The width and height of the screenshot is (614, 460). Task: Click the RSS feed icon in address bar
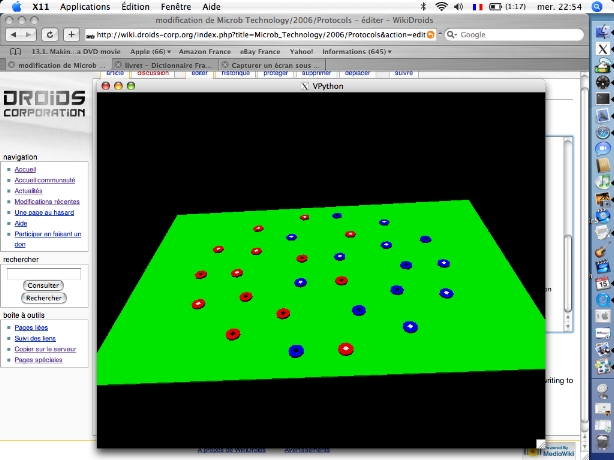pyautogui.click(x=430, y=34)
